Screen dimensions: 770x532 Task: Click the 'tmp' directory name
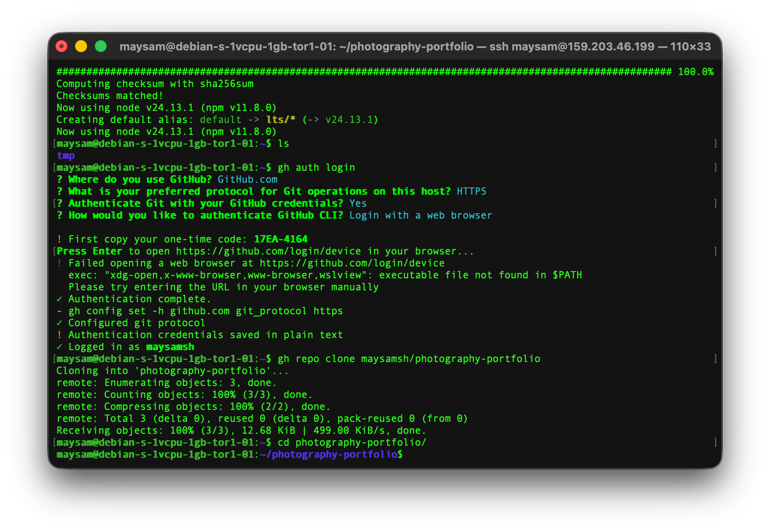tap(66, 155)
